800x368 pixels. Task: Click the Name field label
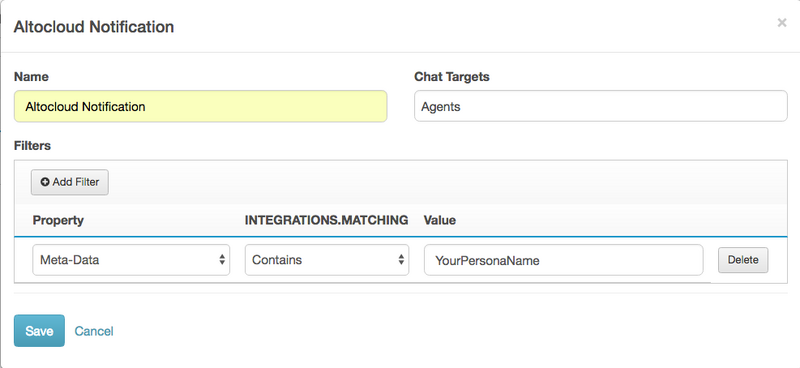[x=31, y=77]
